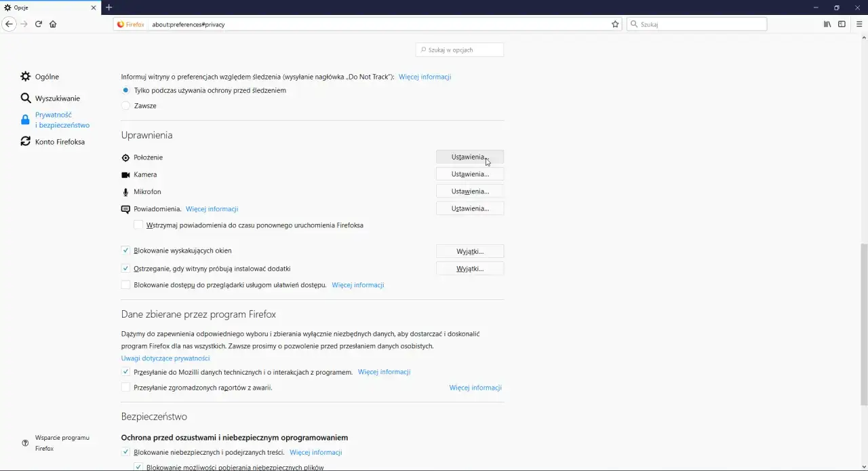Click Ustawienia next to Położenie
The height and width of the screenshot is (471, 868).
pos(470,157)
